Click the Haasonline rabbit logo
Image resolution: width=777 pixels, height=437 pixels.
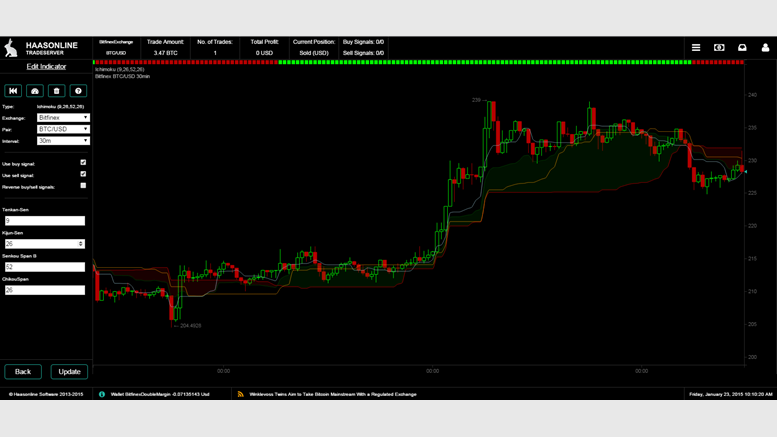pos(11,48)
